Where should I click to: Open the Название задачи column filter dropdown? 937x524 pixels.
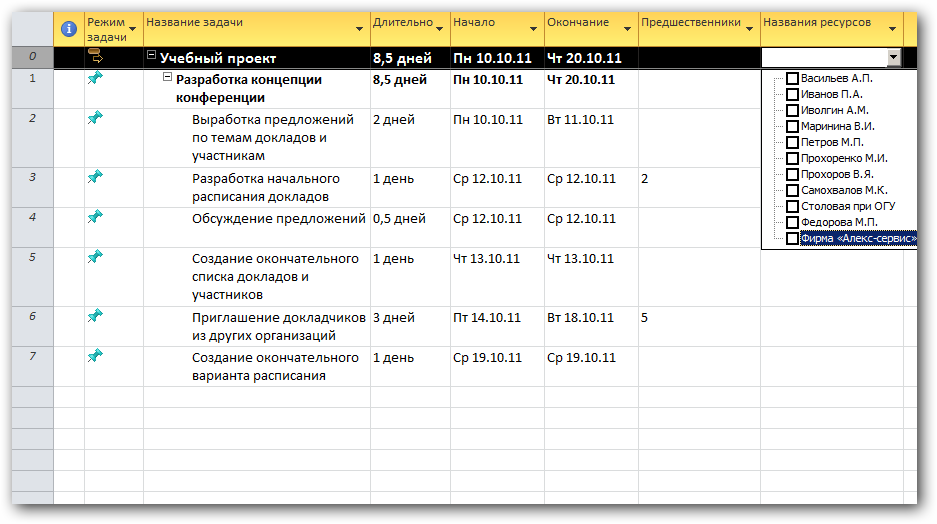click(x=359, y=29)
